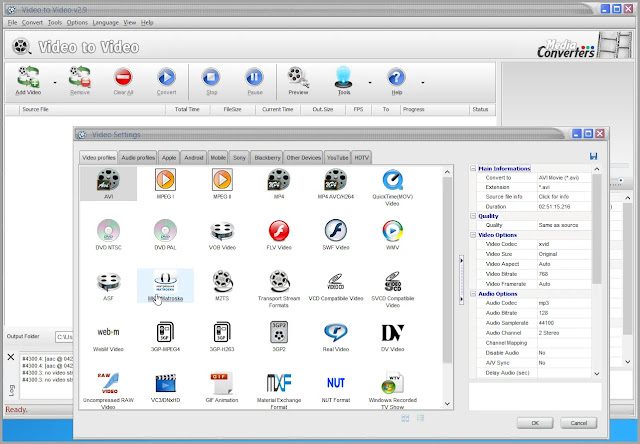Viewport: 640px width, 444px height.
Task: Open the Language menu
Action: pos(105,22)
